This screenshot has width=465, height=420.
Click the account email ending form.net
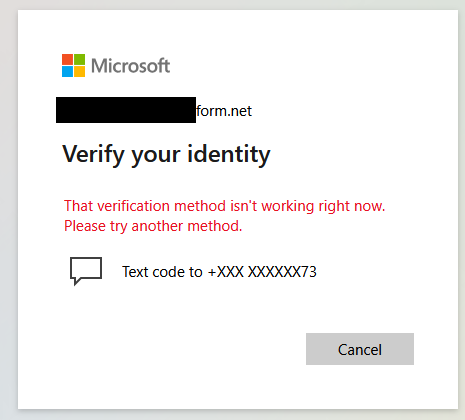point(154,110)
